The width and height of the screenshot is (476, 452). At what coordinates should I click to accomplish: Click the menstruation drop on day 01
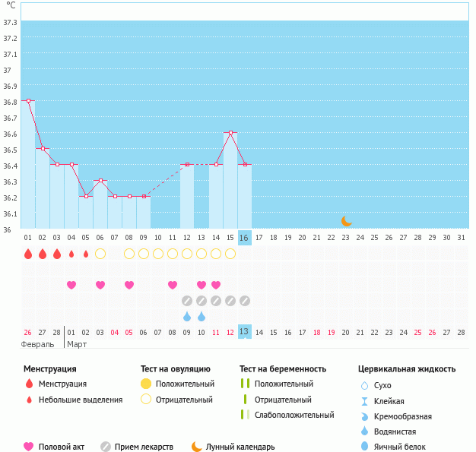click(x=28, y=254)
